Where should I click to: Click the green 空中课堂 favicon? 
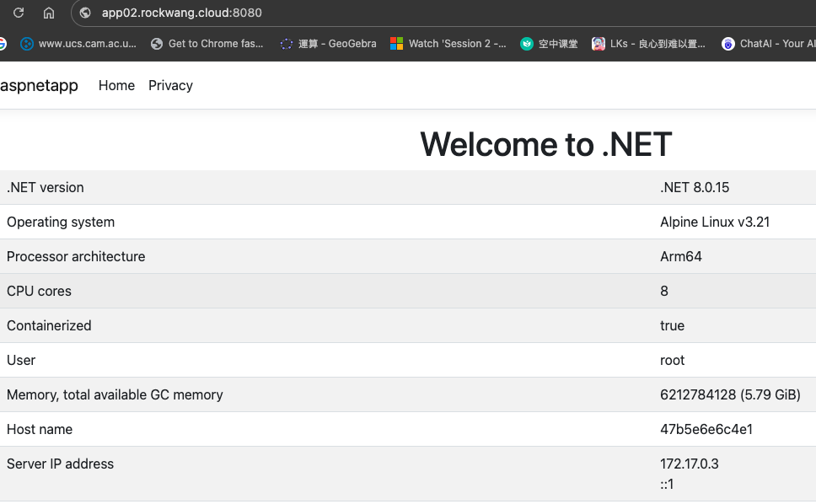click(527, 44)
